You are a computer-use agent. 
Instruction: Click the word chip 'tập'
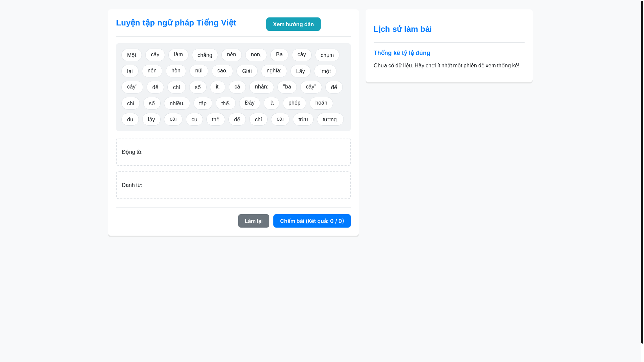[x=203, y=103]
